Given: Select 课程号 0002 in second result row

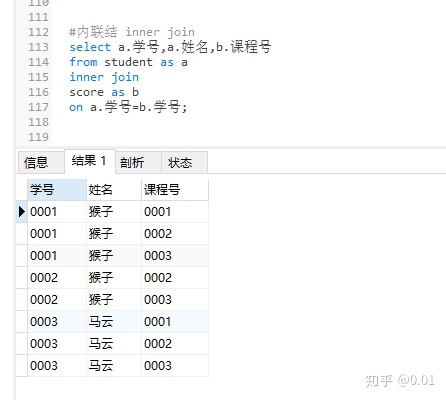Looking at the screenshot, I should click(x=175, y=234).
